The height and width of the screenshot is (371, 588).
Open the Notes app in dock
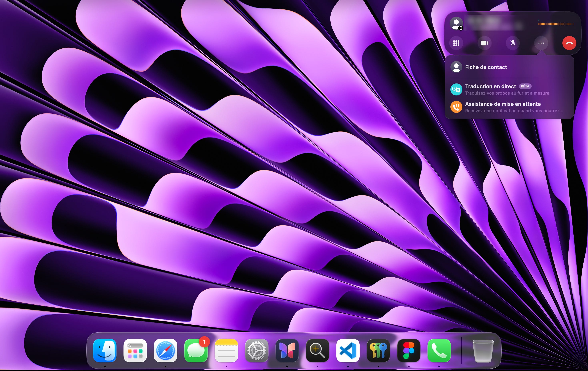pyautogui.click(x=226, y=350)
